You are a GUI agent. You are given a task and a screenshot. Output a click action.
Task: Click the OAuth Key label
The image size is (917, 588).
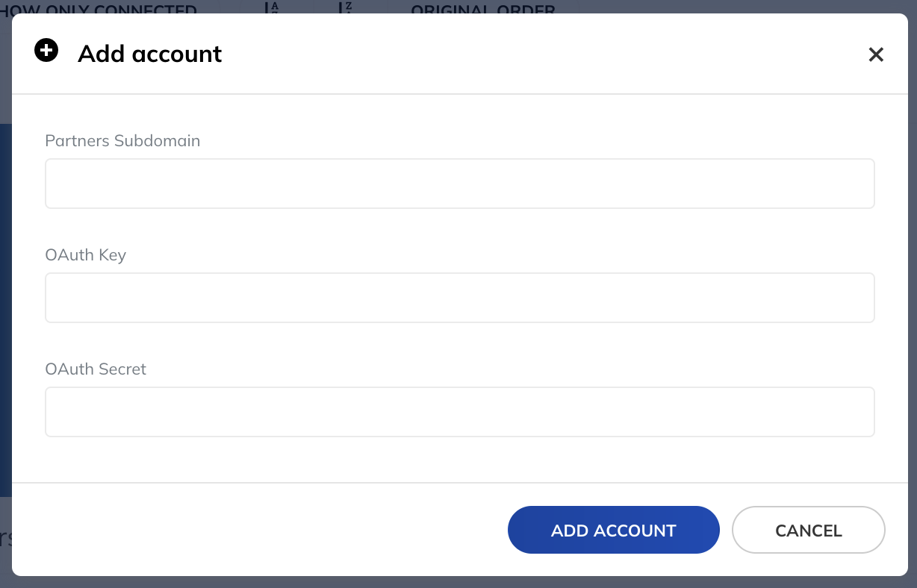(x=85, y=254)
